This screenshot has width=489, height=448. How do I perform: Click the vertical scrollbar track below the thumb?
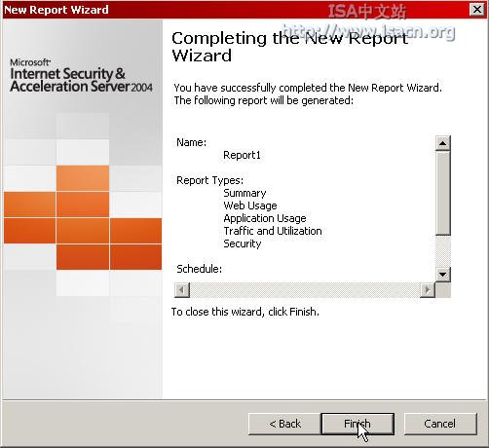point(443,251)
